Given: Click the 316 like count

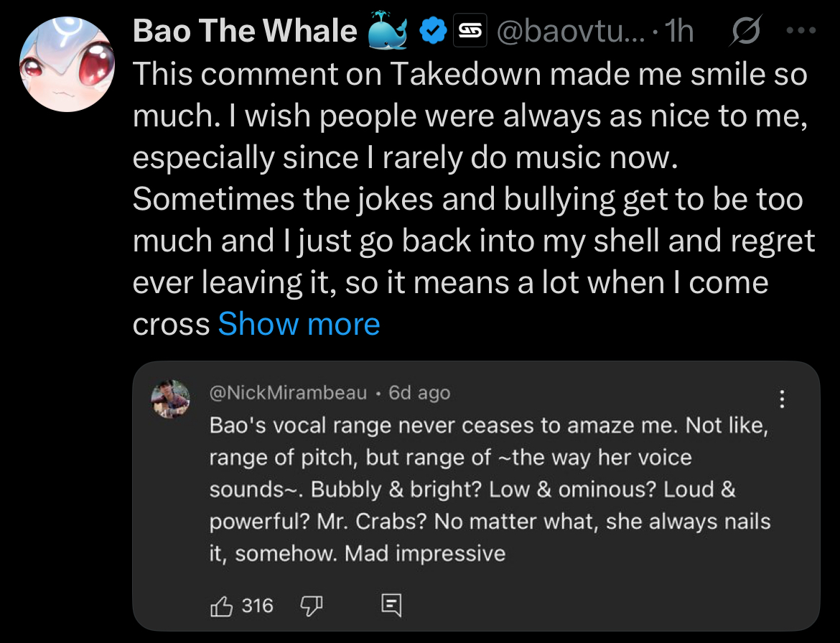Looking at the screenshot, I should [x=257, y=606].
